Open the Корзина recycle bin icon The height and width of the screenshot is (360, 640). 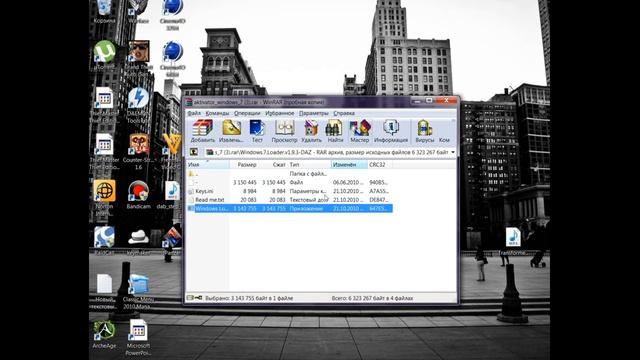pyautogui.click(x=104, y=11)
